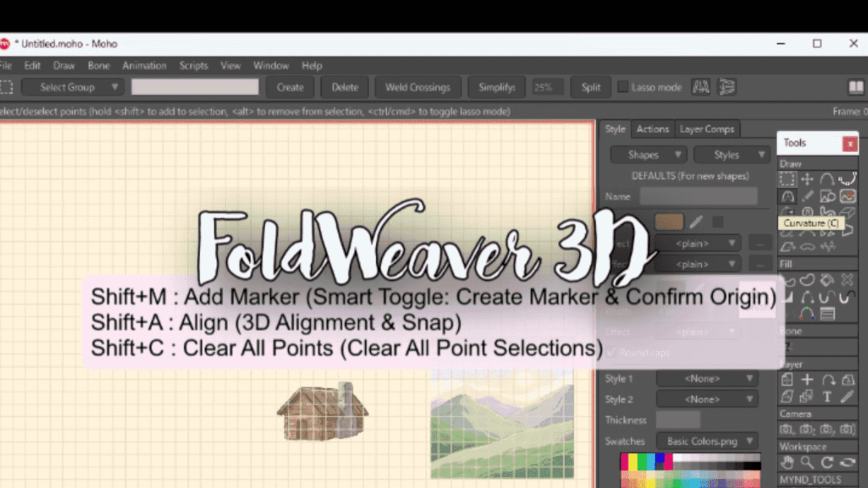
Task: Click the Name input field in Style
Action: coord(698,197)
